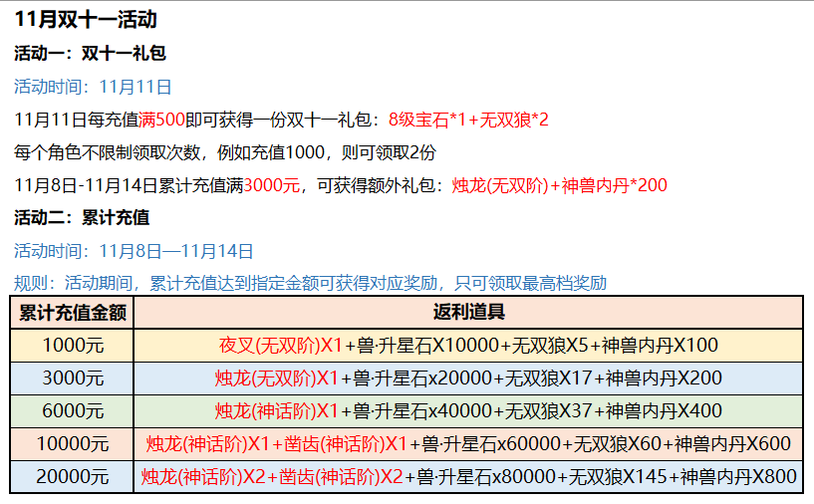Click the "烛龙(神话阶)X2+凿齿(神话阶)X2" reward text
The height and width of the screenshot is (504, 814).
click(271, 477)
